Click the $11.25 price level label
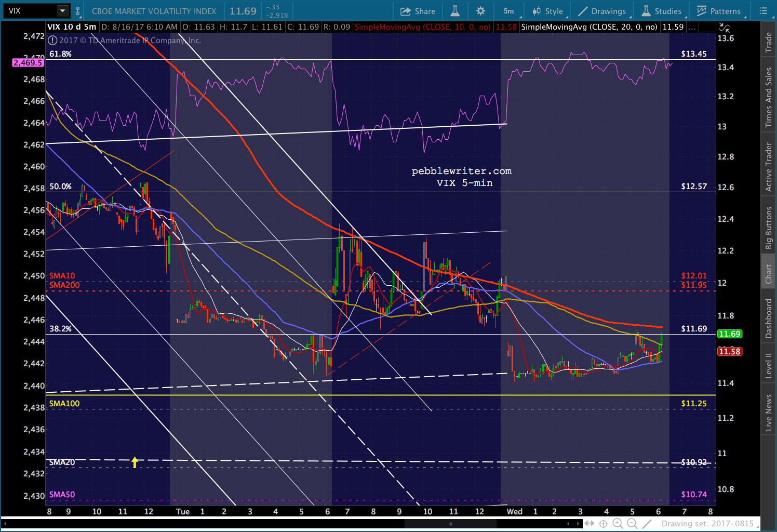The image size is (777, 532). (694, 404)
